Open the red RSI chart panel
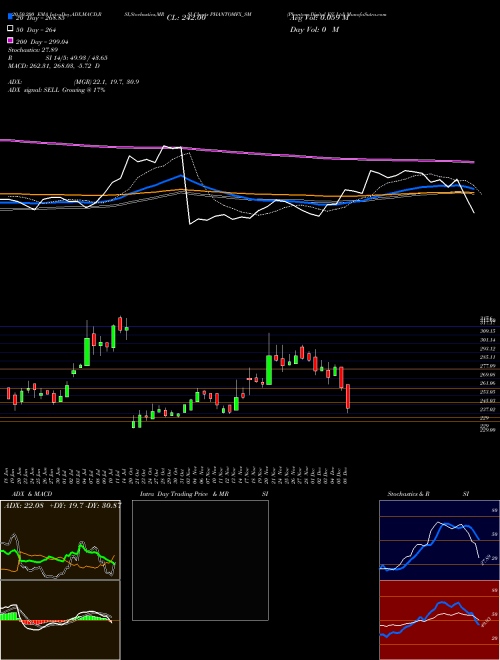 point(439,620)
